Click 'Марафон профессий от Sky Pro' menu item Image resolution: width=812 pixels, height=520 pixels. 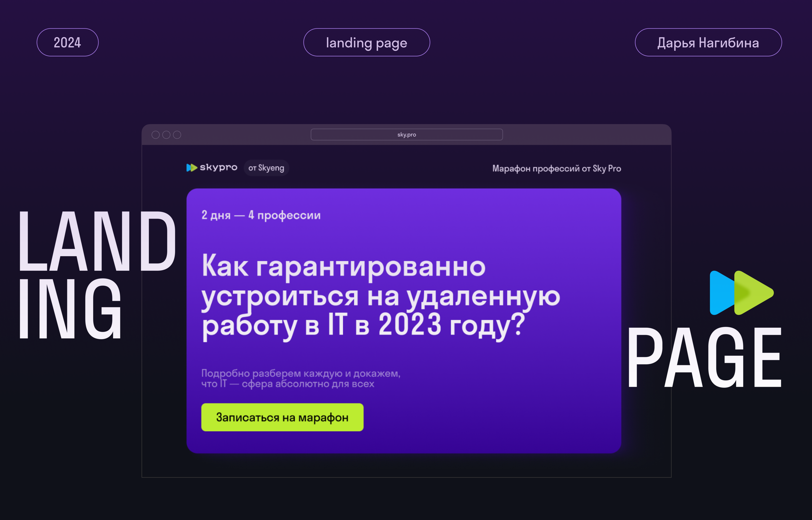[556, 168]
